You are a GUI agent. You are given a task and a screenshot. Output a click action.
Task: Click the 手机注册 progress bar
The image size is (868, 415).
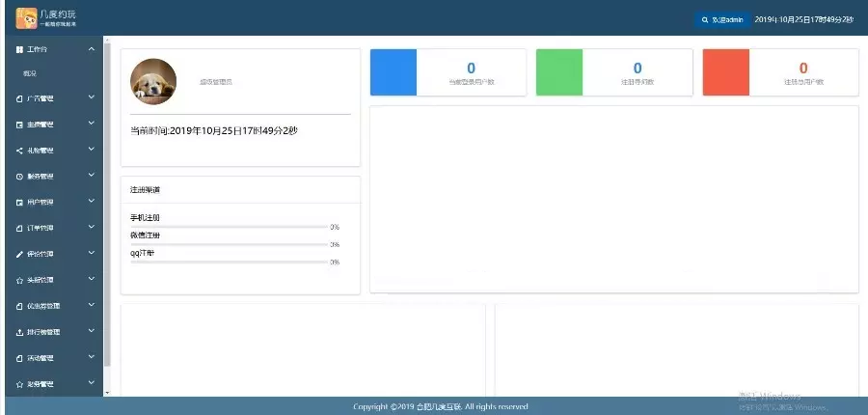pyautogui.click(x=229, y=227)
